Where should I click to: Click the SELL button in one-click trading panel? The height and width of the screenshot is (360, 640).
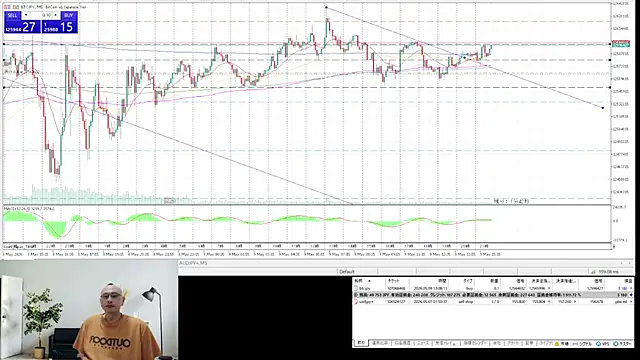pyautogui.click(x=12, y=15)
